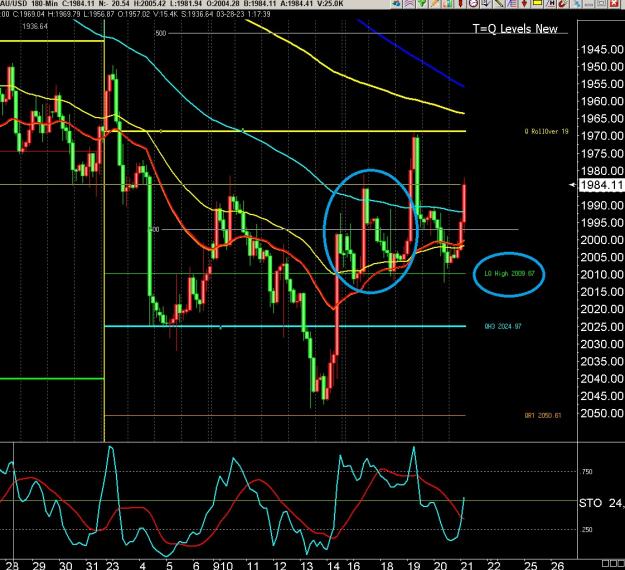
Task: Click the 1938.64 value near top left
Action: click(x=35, y=26)
